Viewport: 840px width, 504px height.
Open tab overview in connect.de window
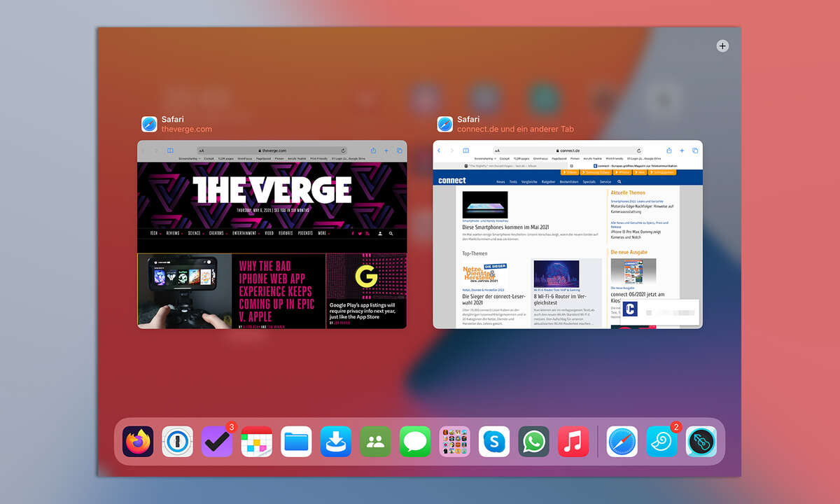pyautogui.click(x=695, y=150)
